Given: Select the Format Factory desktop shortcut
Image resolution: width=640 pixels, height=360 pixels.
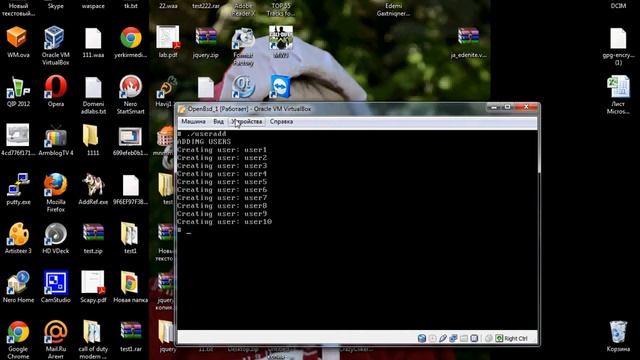Looking at the screenshot, I should [243, 46].
